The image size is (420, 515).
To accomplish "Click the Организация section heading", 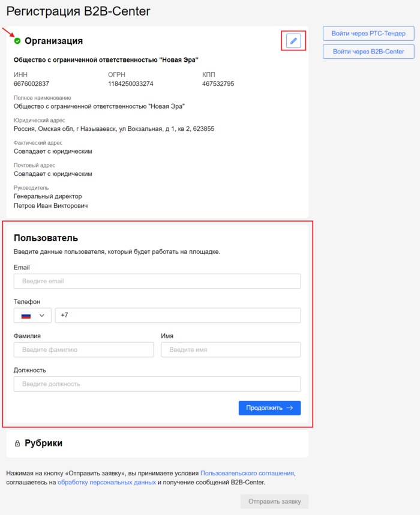I will click(53, 41).
